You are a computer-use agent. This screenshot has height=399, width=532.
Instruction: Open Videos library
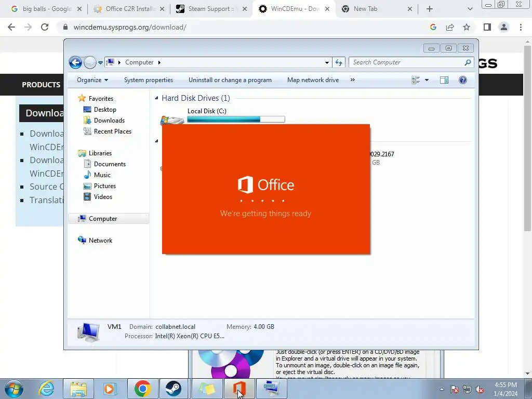98,197
